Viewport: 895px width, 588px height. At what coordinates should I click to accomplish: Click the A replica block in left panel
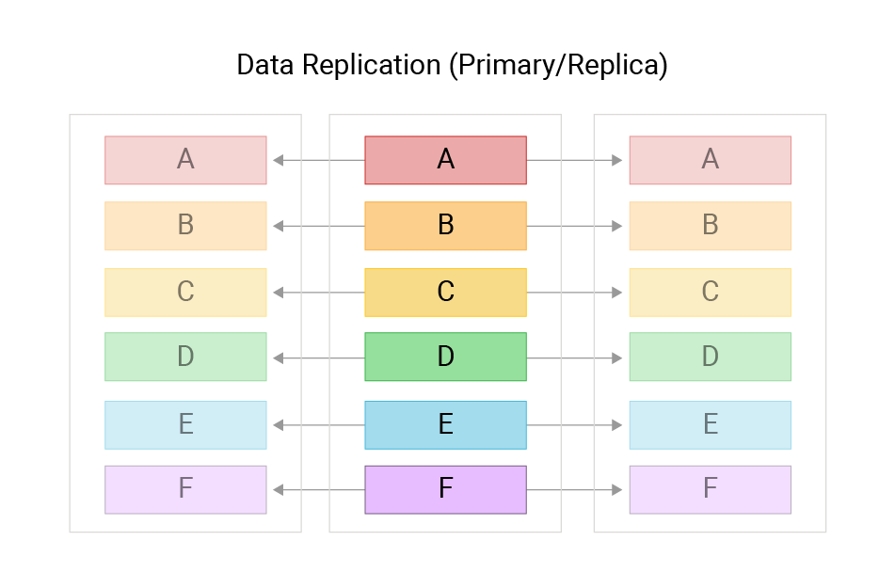coord(185,160)
